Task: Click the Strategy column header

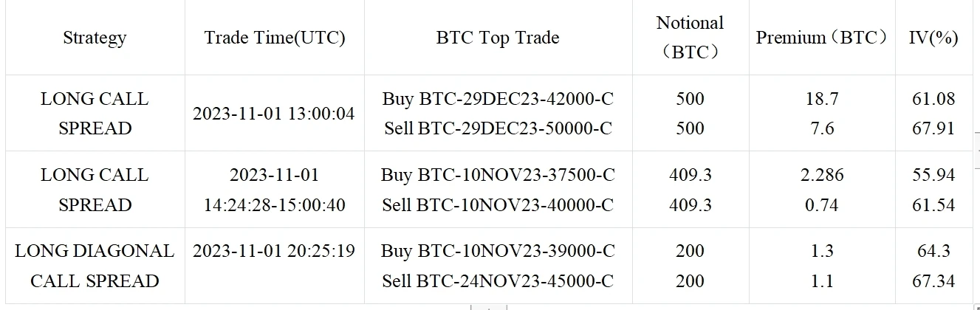Action: [x=95, y=38]
